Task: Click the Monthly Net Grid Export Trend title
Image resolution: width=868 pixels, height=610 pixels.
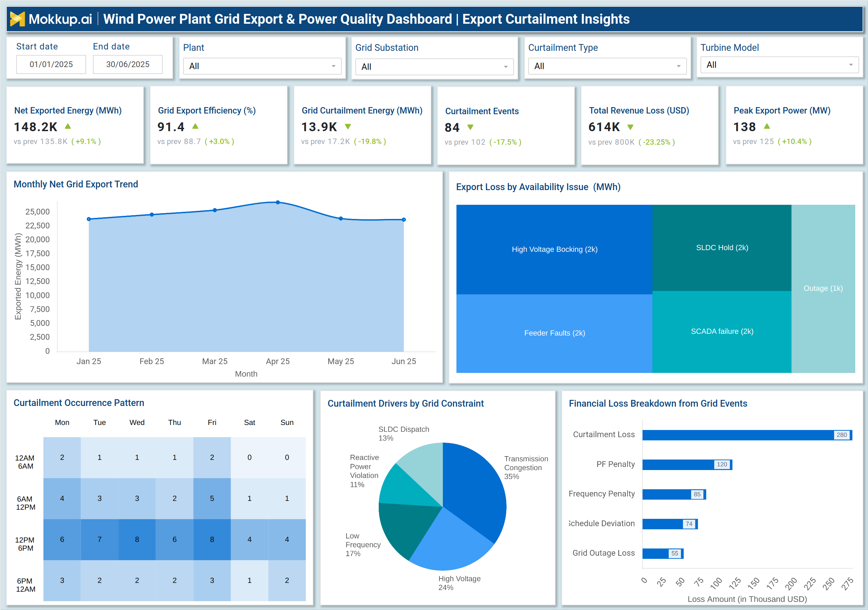Action: pos(76,184)
